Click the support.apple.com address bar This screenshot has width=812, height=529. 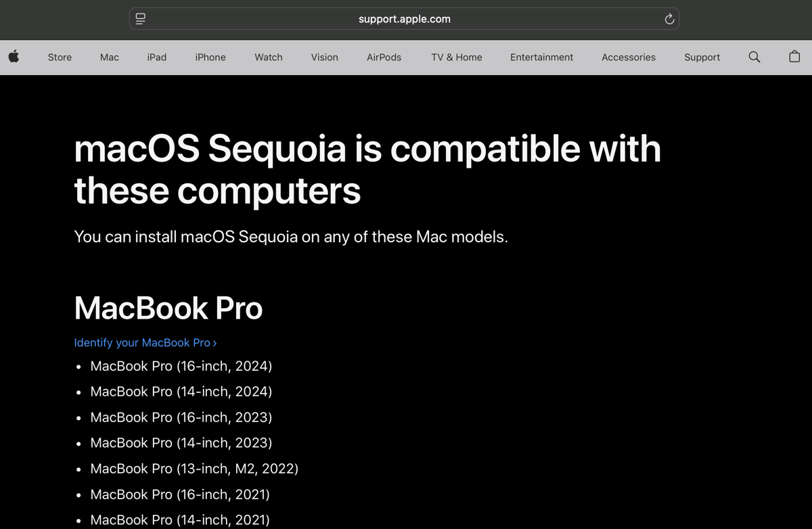tap(404, 19)
